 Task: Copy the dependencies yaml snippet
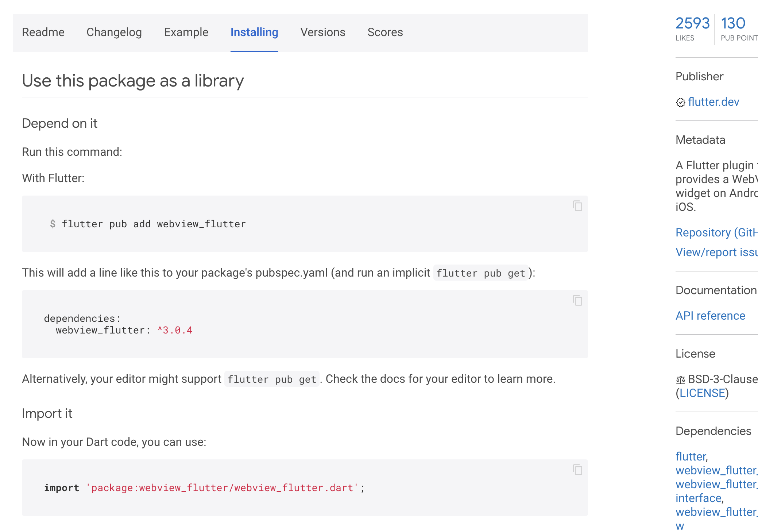(577, 301)
